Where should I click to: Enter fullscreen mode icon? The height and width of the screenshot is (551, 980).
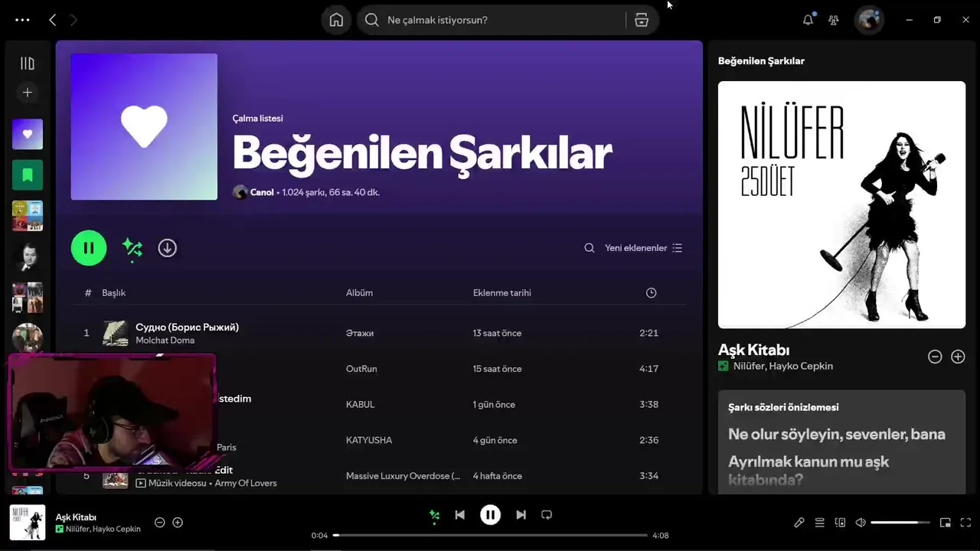[x=966, y=523]
